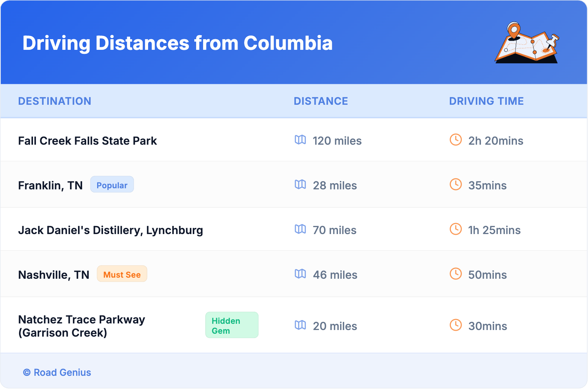Image resolution: width=588 pixels, height=389 pixels.
Task: Click the map icon beside 70 miles
Action: click(300, 229)
